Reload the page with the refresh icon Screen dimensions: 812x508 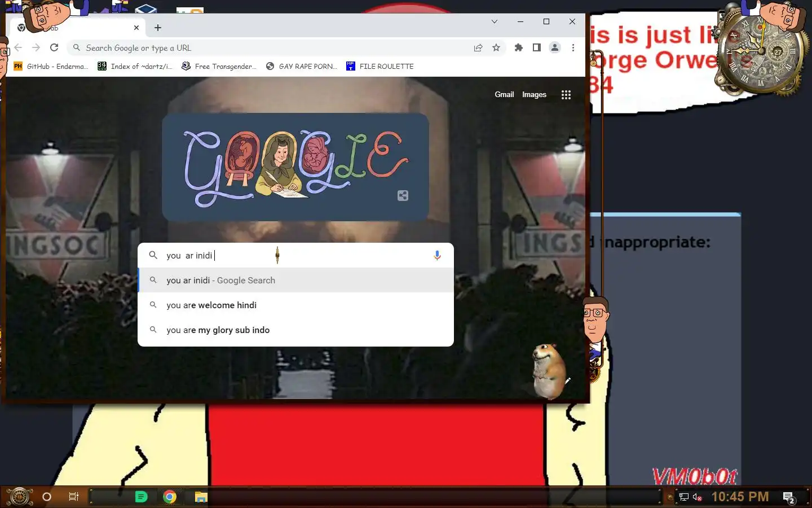click(x=54, y=47)
